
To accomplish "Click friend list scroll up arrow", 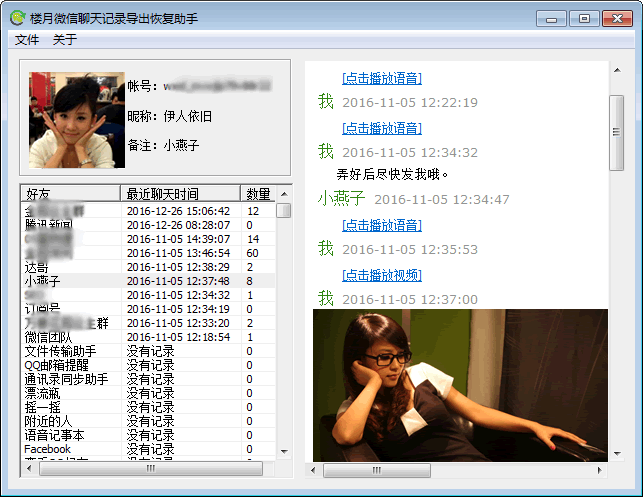I will click(x=284, y=194).
